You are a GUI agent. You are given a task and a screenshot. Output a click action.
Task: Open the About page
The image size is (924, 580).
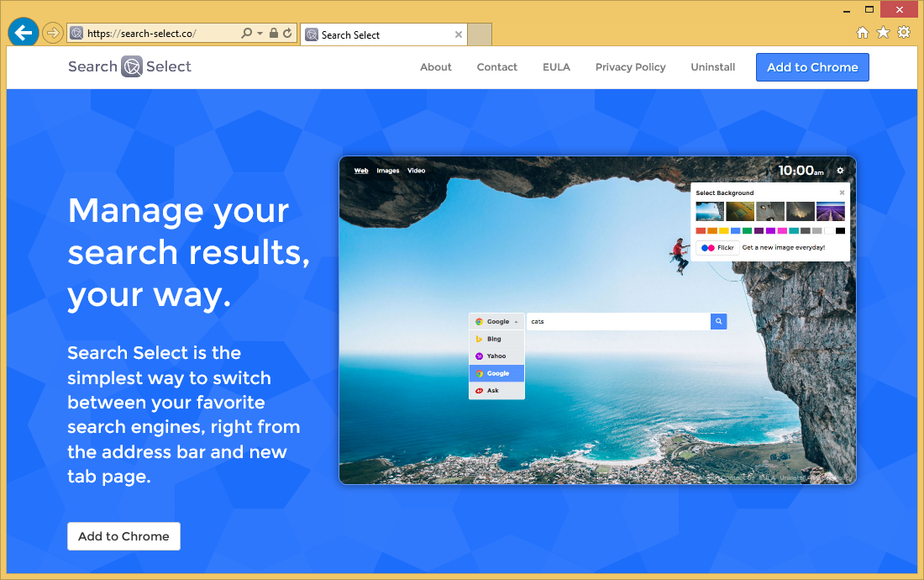tap(435, 67)
